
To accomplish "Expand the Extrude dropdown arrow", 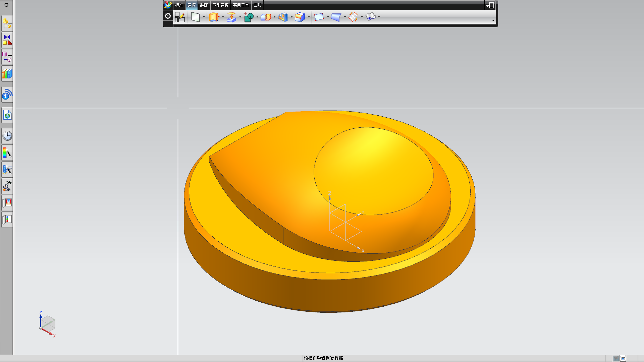I will (223, 17).
